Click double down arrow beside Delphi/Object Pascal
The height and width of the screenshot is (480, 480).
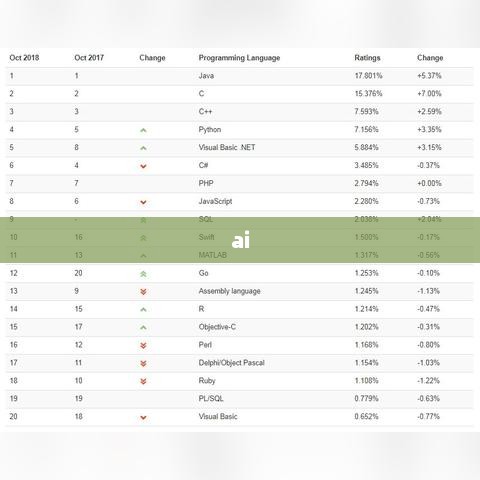tap(143, 363)
